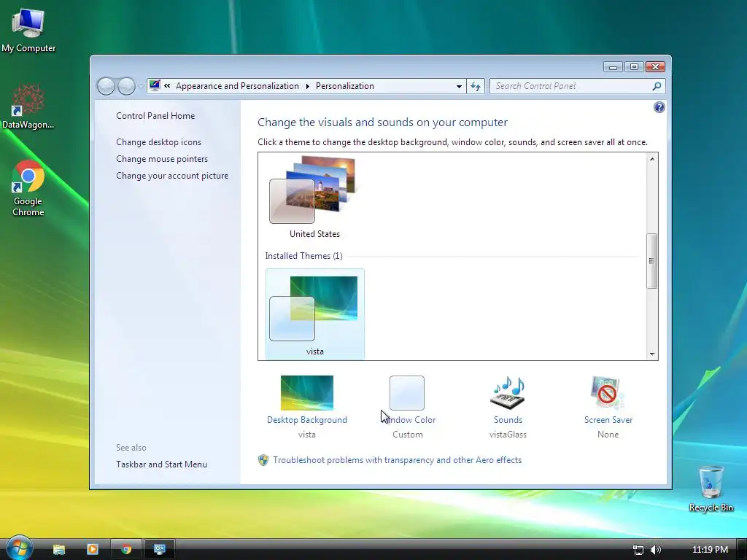The height and width of the screenshot is (560, 747).
Task: Expand the arrow after Appearance and Personalization
Action: [x=307, y=86]
